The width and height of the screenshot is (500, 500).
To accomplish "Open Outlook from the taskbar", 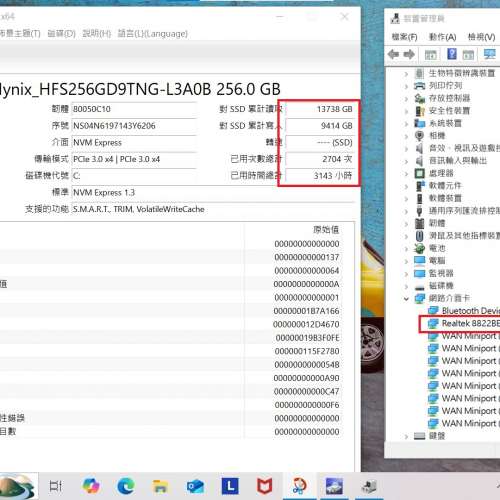I will (195, 486).
